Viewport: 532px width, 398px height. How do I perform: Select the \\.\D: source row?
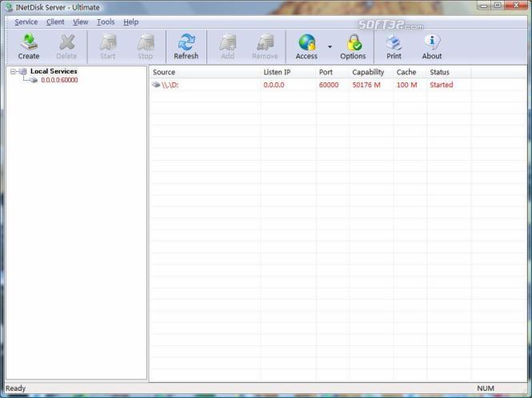pyautogui.click(x=170, y=85)
